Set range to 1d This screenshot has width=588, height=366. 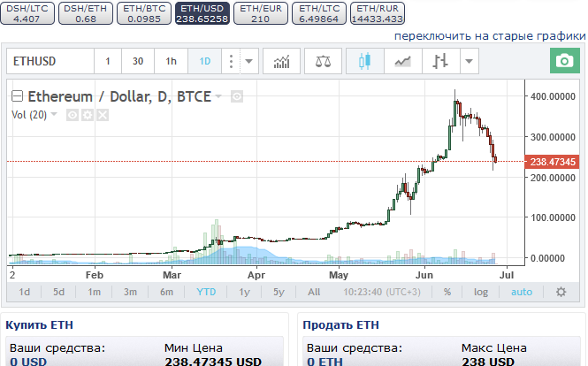coord(25,292)
